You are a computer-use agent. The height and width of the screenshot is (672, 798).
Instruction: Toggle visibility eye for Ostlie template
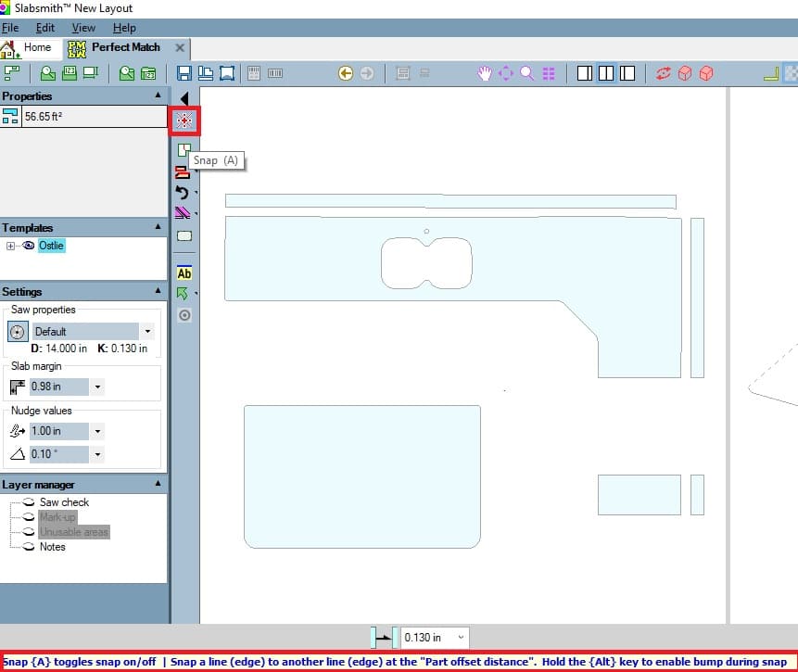(28, 246)
